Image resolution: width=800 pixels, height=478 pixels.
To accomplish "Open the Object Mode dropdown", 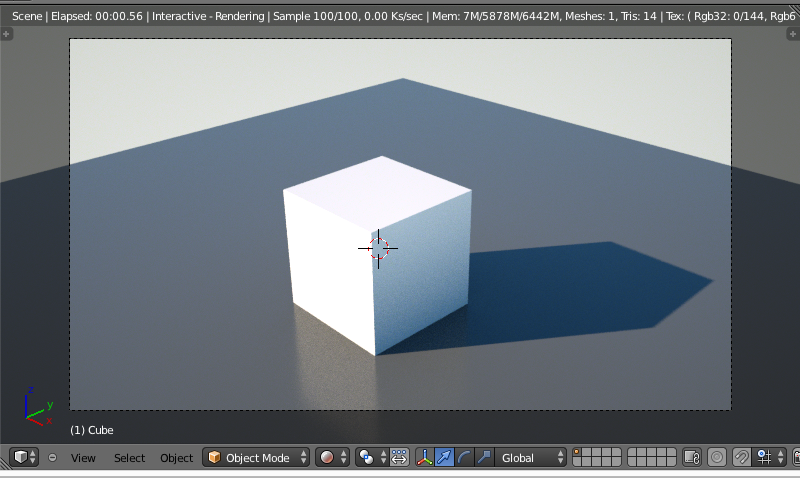I will 256,457.
